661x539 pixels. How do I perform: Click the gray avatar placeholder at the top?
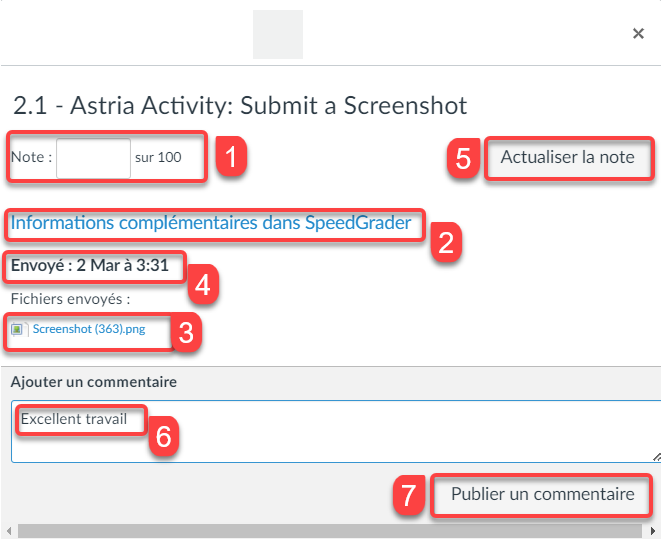coord(278,35)
